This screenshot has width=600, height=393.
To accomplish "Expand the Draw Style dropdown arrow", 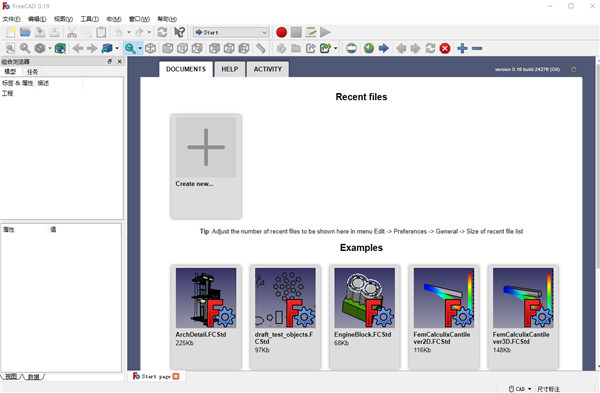I will tap(50, 48).
